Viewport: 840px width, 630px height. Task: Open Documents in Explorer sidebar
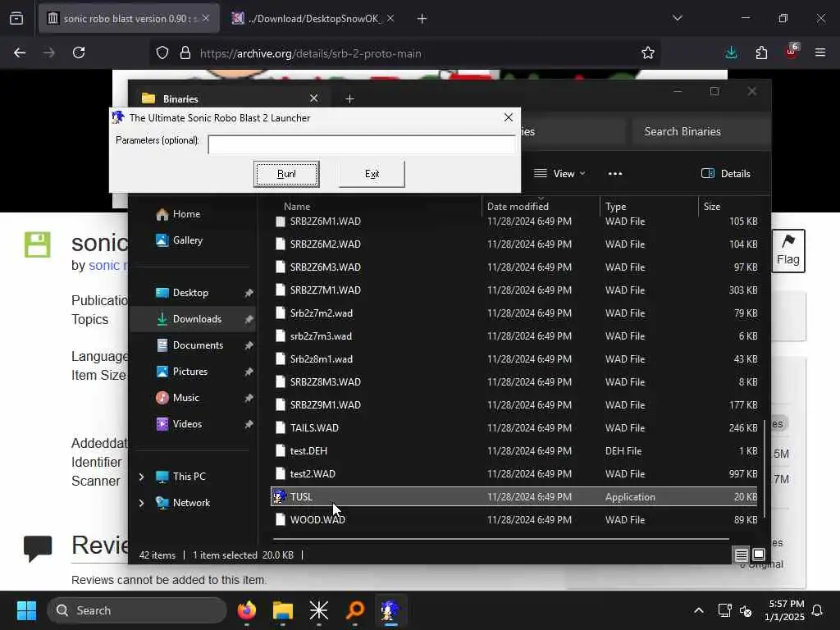click(198, 345)
